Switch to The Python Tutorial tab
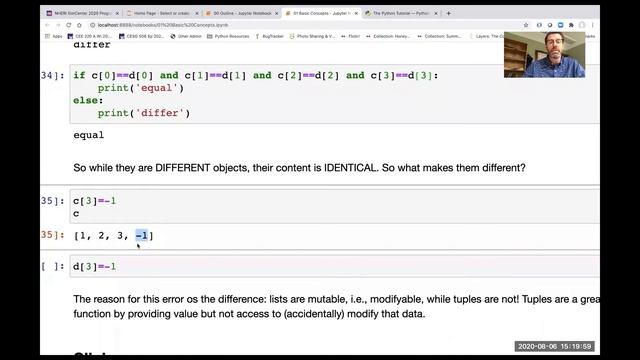 401,13
